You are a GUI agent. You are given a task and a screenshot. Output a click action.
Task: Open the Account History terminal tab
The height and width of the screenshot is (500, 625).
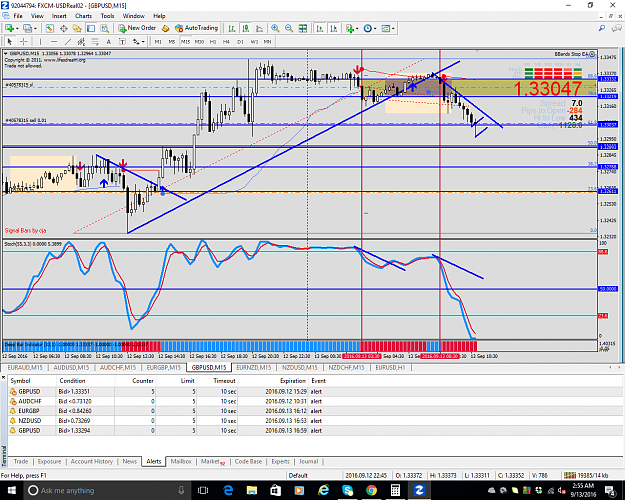tap(92, 461)
